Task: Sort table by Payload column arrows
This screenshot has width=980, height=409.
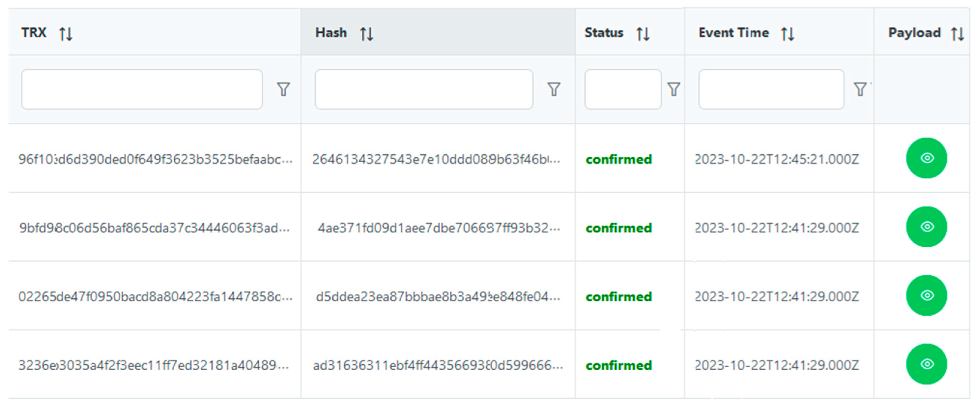Action: tap(957, 34)
